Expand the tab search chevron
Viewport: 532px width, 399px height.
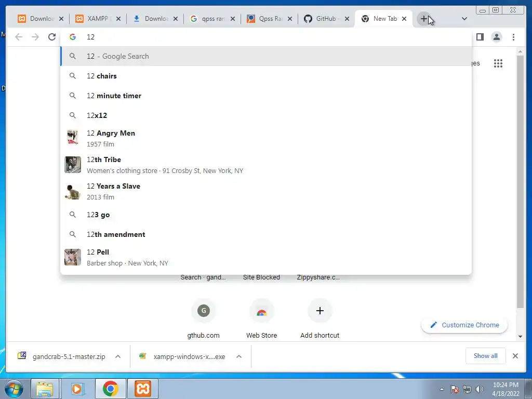tap(464, 19)
